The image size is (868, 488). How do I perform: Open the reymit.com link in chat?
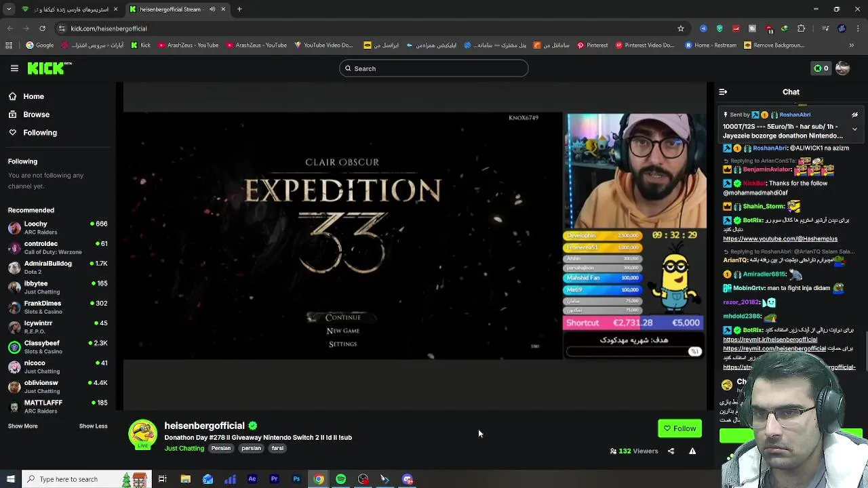coord(774,348)
